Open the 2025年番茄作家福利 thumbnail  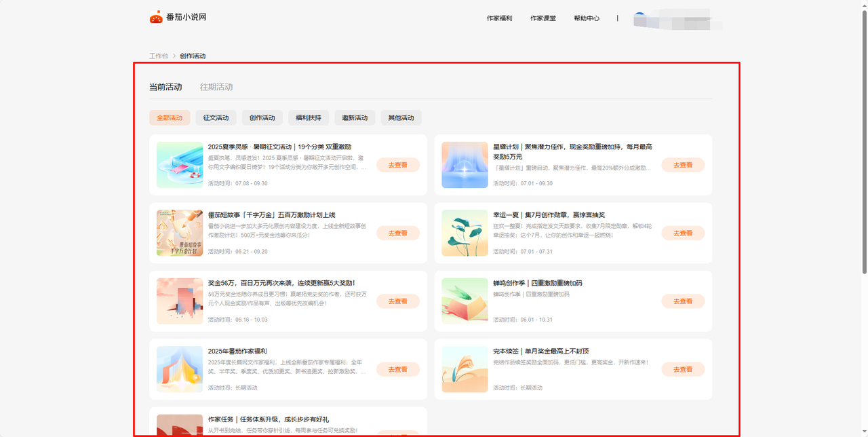click(x=180, y=369)
